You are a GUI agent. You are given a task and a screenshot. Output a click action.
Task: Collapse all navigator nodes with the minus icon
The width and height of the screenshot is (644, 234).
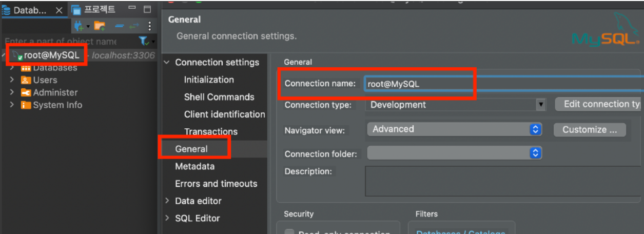tap(119, 26)
